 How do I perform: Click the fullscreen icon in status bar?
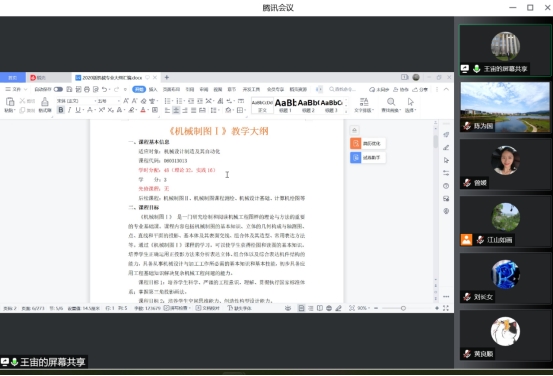[x=446, y=308]
